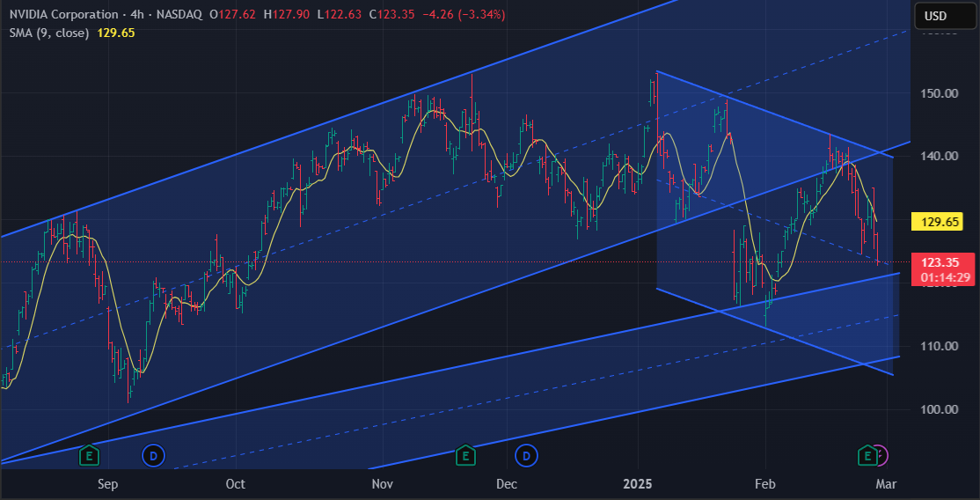Click the Nov label on the time axis
The height and width of the screenshot is (500, 980).
(382, 484)
